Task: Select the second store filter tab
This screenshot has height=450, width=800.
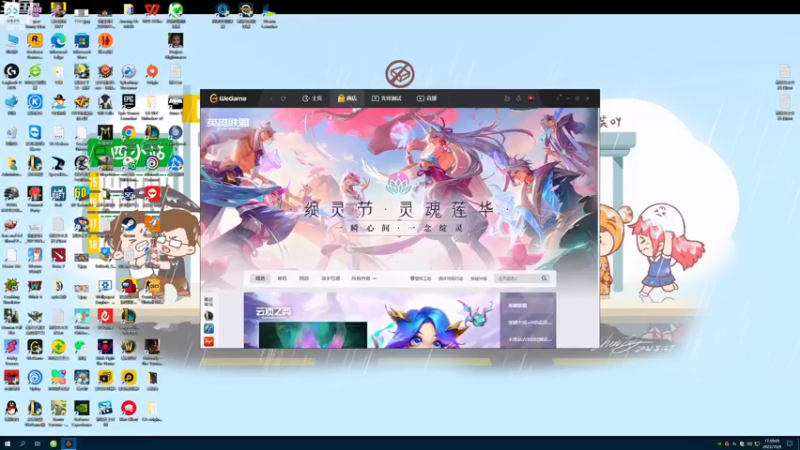Action: click(x=282, y=279)
